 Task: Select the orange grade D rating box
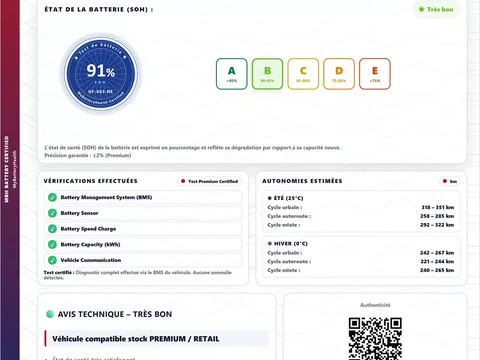[339, 74]
